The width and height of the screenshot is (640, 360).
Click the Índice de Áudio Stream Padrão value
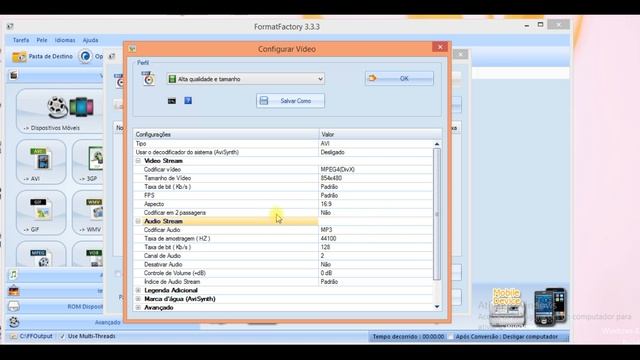(329, 282)
